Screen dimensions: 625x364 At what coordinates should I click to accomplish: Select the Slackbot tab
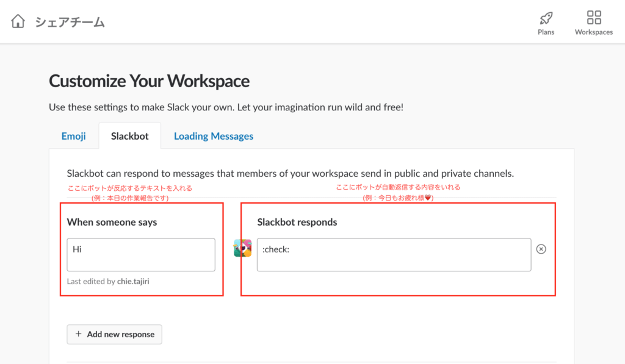tap(129, 136)
